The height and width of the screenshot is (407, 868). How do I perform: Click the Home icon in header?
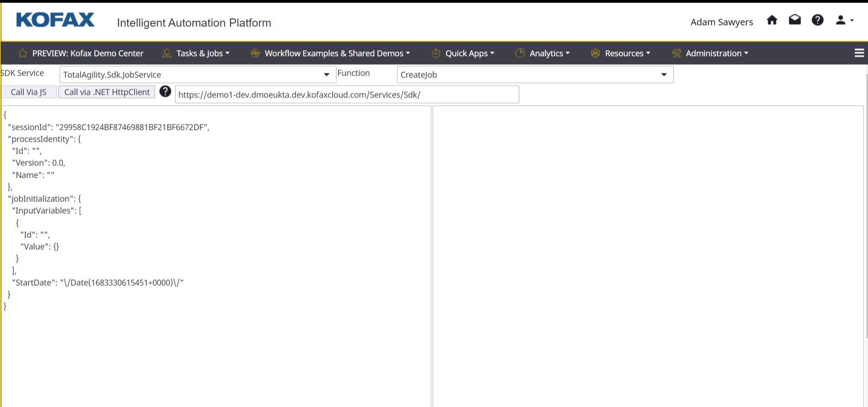pos(772,21)
